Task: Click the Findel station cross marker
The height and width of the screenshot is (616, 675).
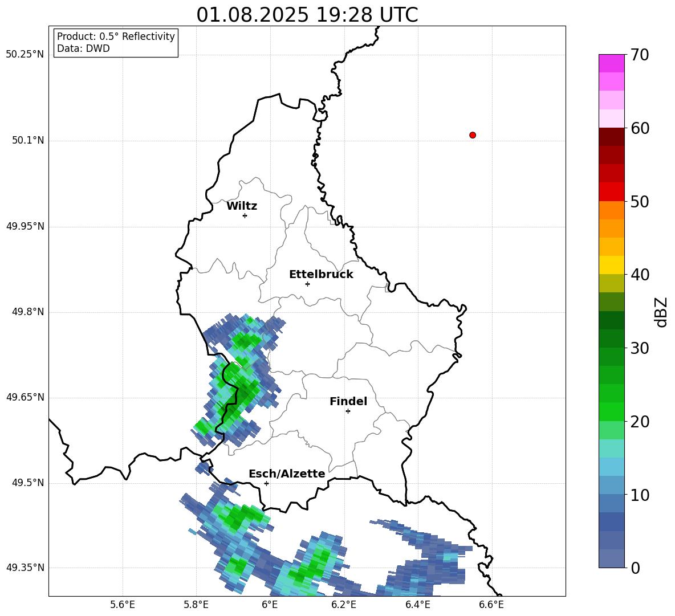Action: 348,411
